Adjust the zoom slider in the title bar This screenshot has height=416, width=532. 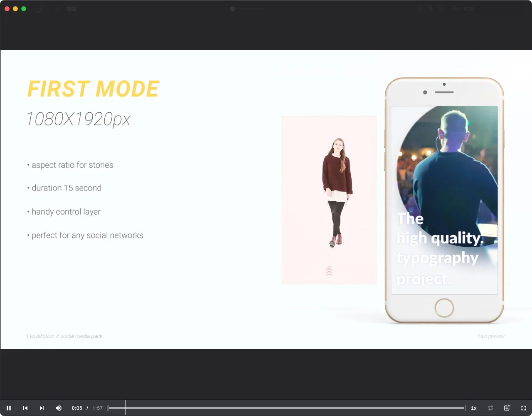point(249,9)
